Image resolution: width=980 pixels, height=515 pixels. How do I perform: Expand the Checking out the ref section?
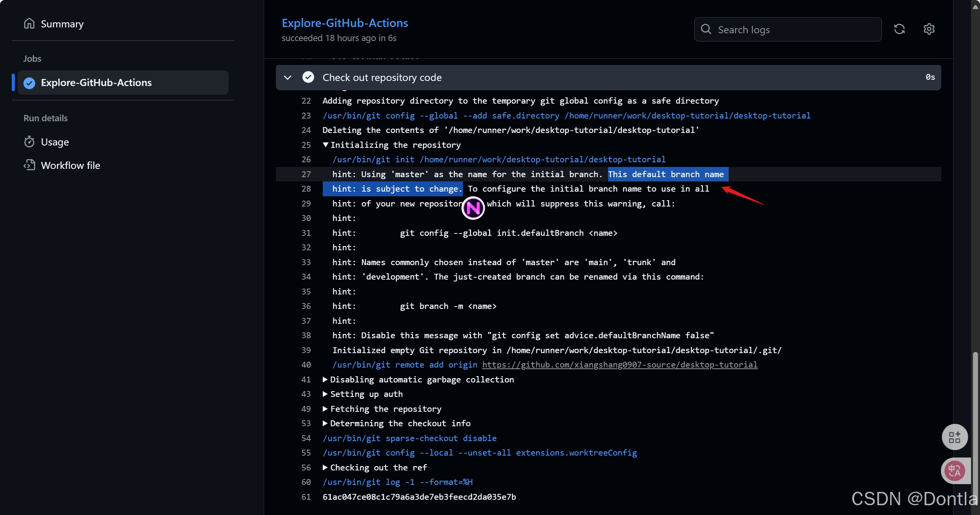325,467
